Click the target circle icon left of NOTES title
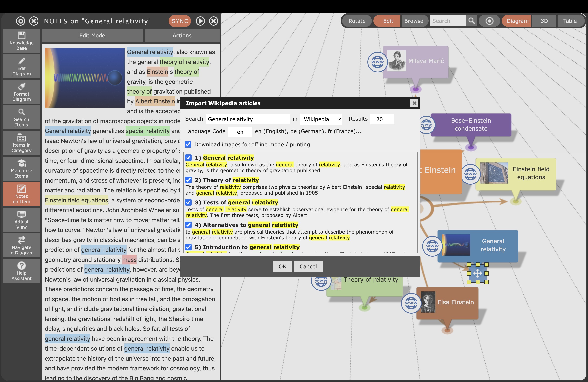588x382 pixels. [x=21, y=21]
